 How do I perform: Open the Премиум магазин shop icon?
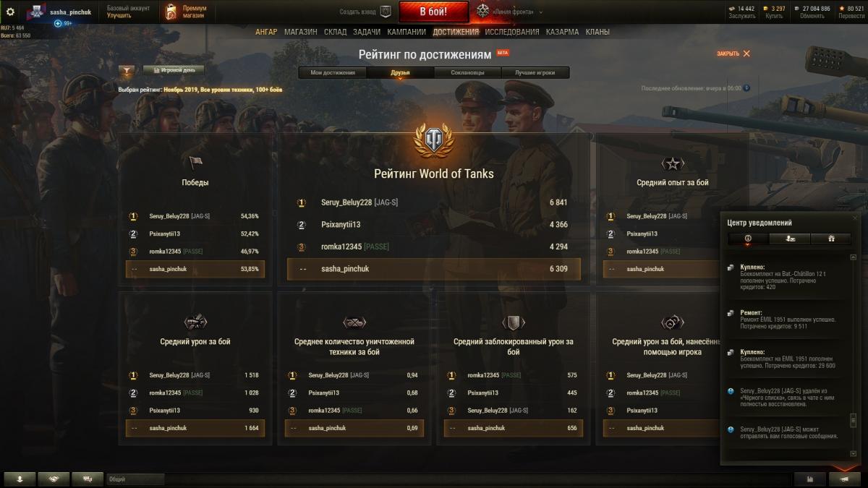[x=171, y=12]
